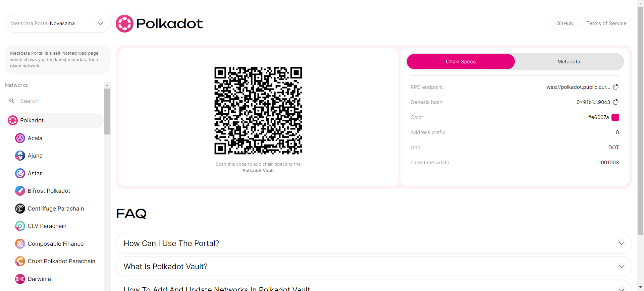The image size is (644, 291).
Task: Click the Ajuna network icon
Action: click(x=20, y=156)
